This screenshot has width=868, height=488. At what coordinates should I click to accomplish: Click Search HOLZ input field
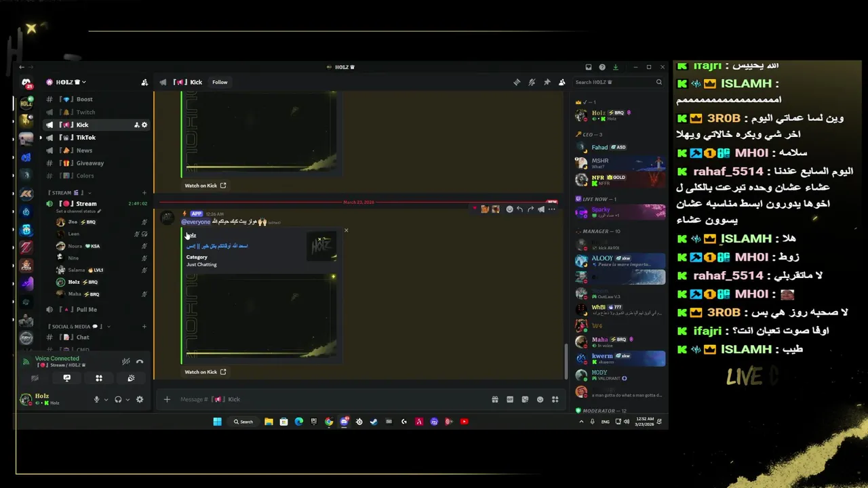click(618, 82)
